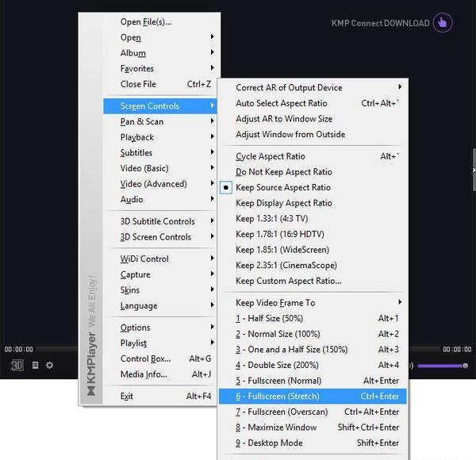Open Media Info... from menu
Viewport: 476px width, 460px height.
[x=160, y=374]
